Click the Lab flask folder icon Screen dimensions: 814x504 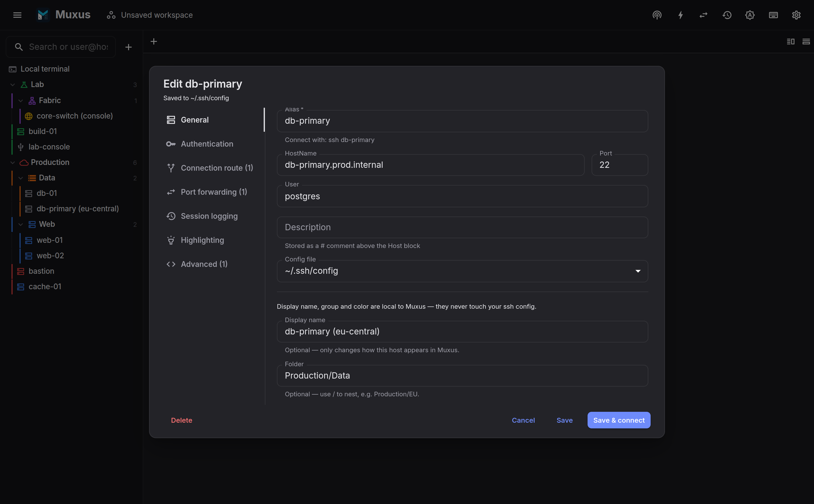click(x=24, y=85)
